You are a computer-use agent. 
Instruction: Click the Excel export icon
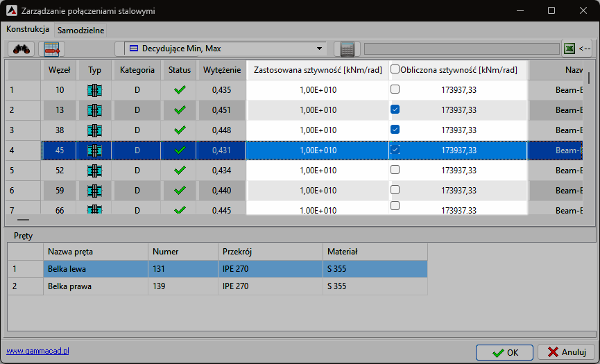coord(569,49)
